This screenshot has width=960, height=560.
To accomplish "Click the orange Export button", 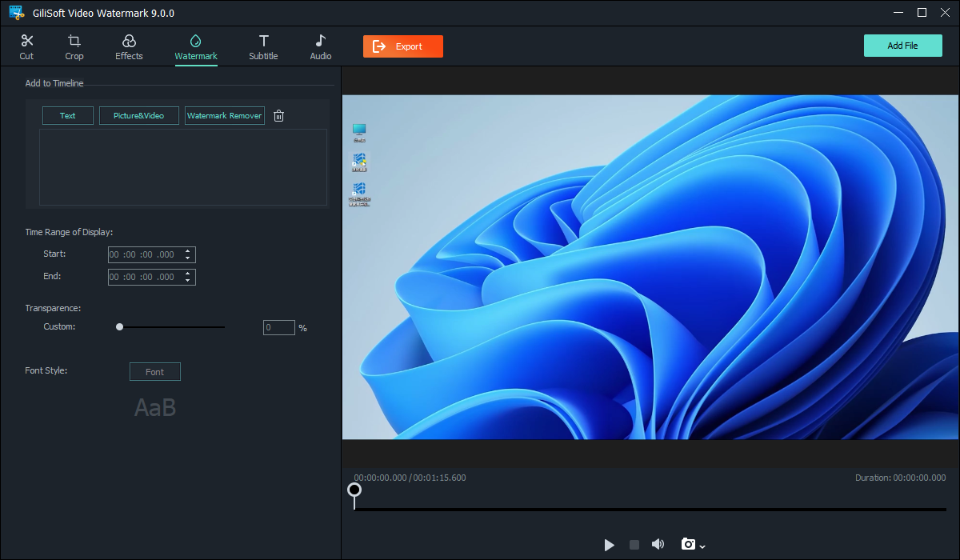I will pyautogui.click(x=403, y=46).
